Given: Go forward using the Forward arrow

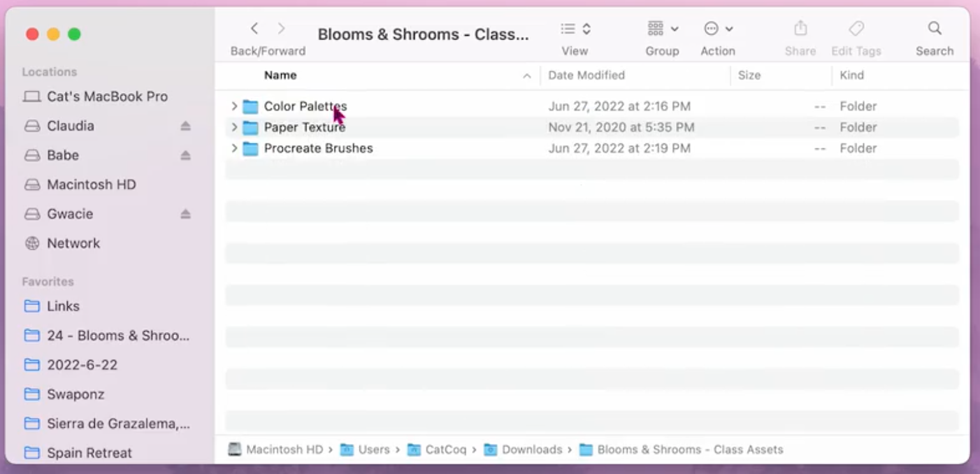Looking at the screenshot, I should click(x=280, y=28).
